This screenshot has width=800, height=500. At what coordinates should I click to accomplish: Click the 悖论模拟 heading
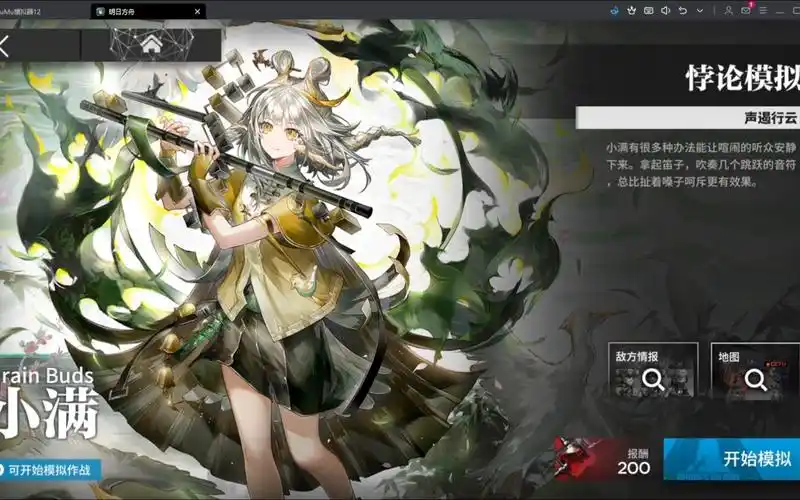743,78
